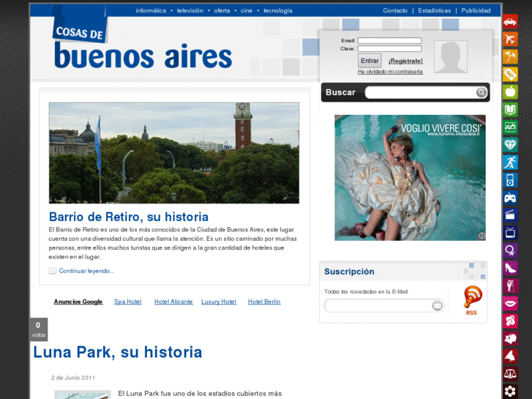Viewport: 532px width, 399px height.
Task: Open the airplane travel category icon
Action: point(510,40)
